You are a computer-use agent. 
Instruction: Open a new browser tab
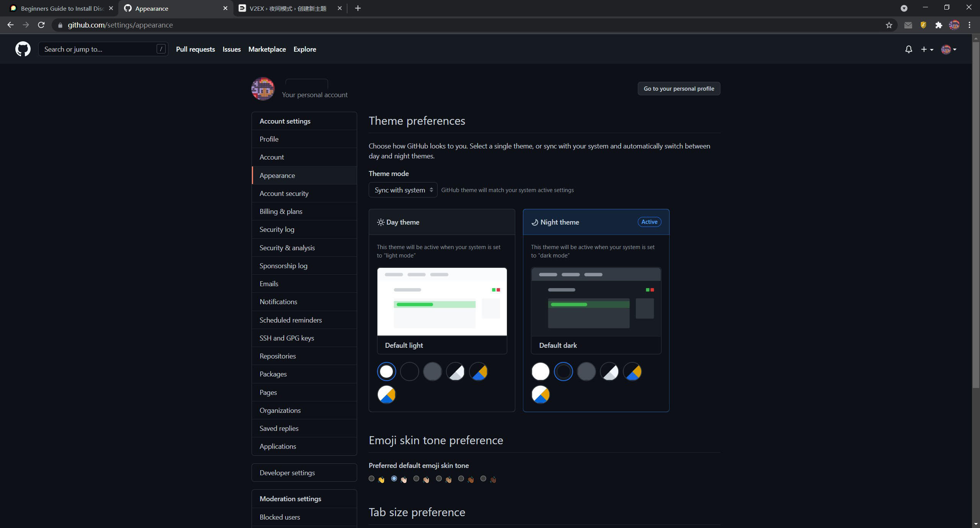coord(358,8)
